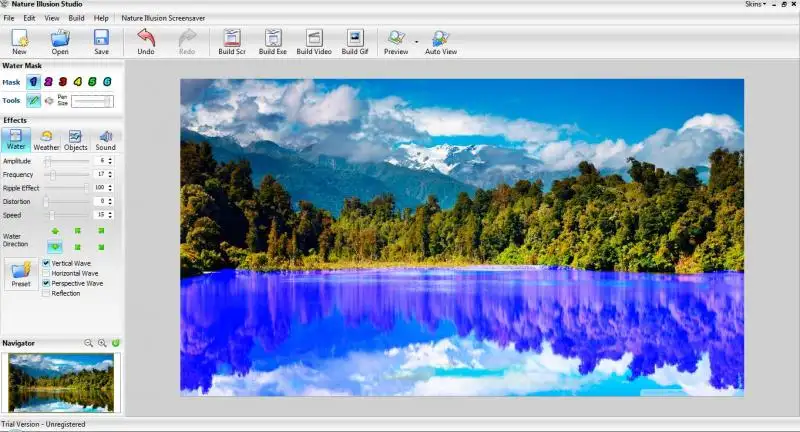Click the Navigator thumbnail preview
Image resolution: width=800 pixels, height=432 pixels.
tap(60, 381)
